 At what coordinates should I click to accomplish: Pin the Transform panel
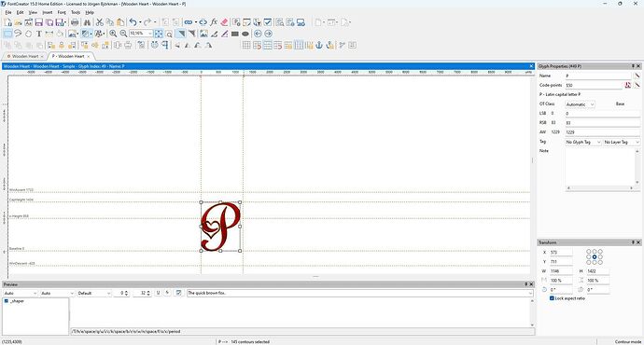(633, 242)
